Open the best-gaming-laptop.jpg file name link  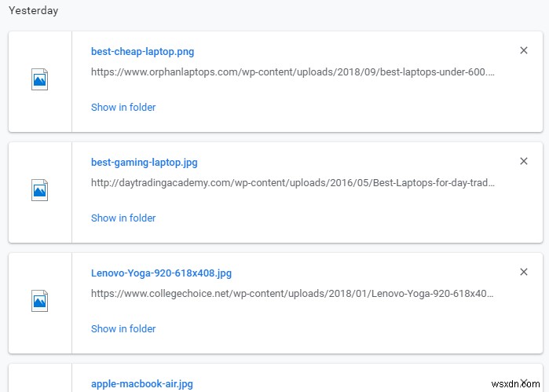point(144,163)
